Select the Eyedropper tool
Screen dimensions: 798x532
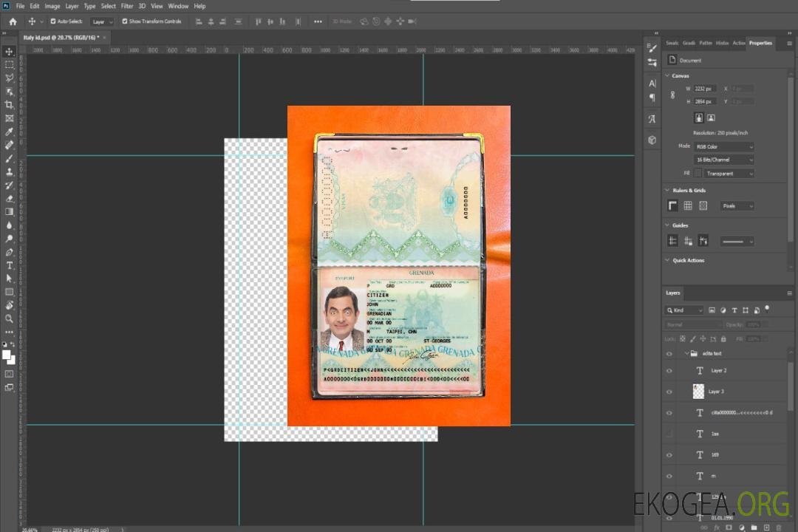pos(9,132)
